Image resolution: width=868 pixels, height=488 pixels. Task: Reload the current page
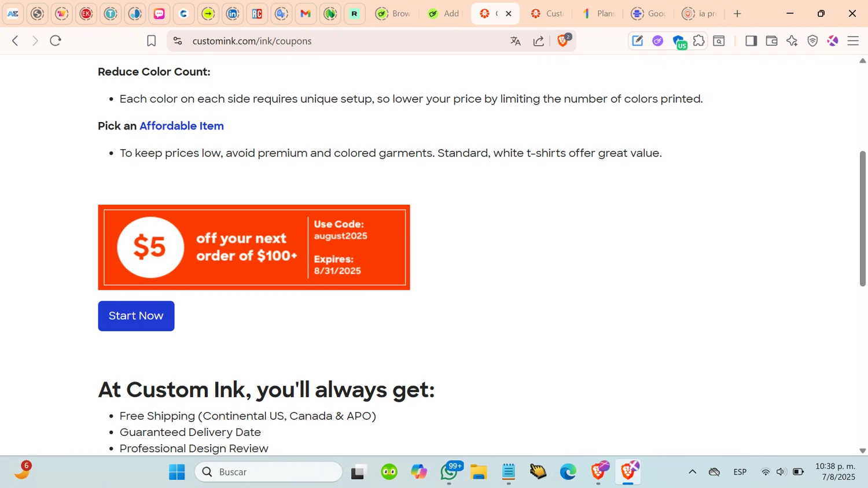pos(56,41)
